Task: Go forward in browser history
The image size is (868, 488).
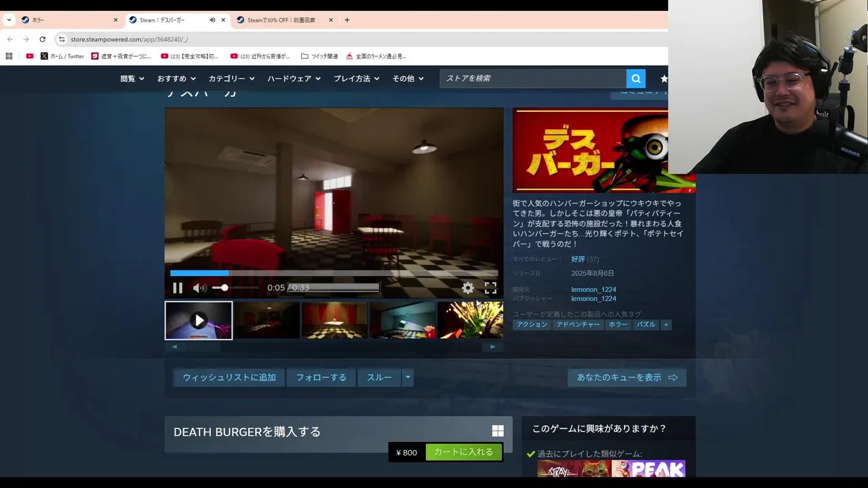Action: [x=26, y=39]
